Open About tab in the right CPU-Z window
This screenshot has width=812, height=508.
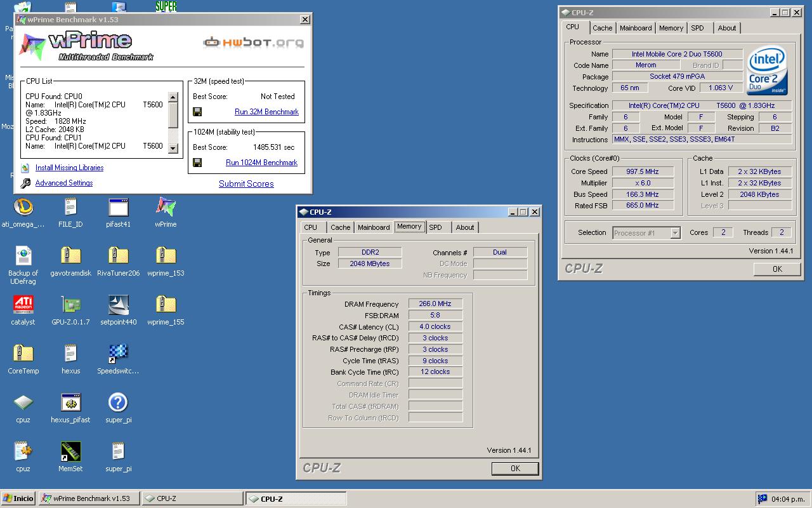[727, 28]
